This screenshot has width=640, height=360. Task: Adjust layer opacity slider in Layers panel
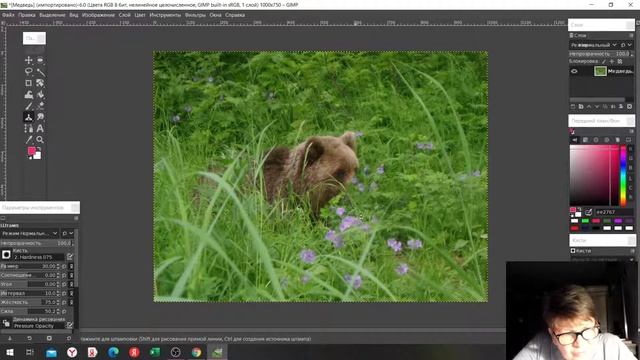(601, 53)
